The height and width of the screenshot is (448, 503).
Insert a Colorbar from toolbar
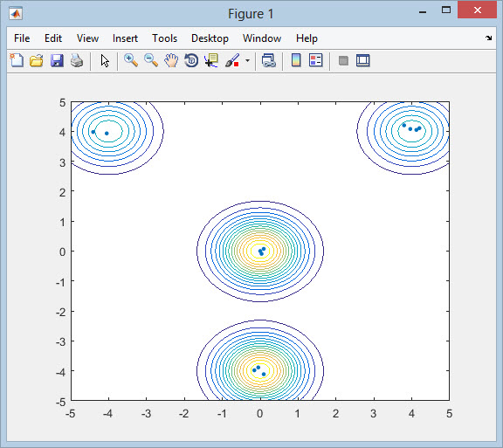pos(296,60)
